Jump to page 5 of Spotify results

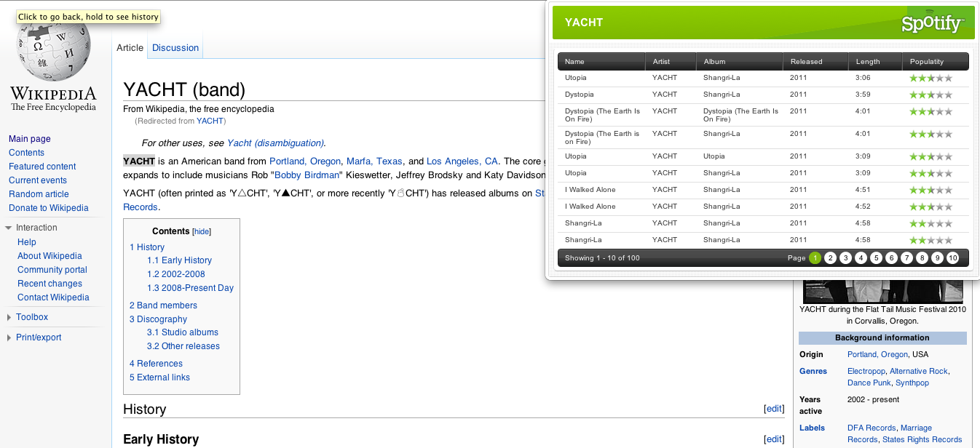point(876,258)
